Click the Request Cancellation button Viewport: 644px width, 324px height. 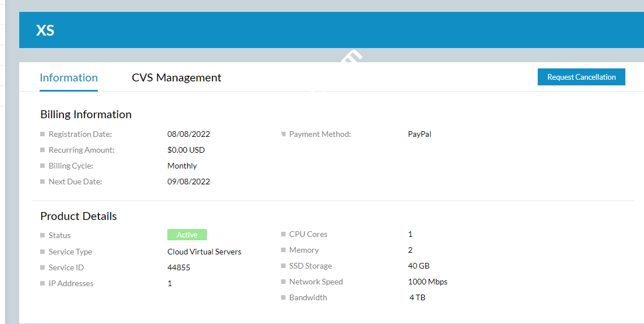[x=581, y=77]
